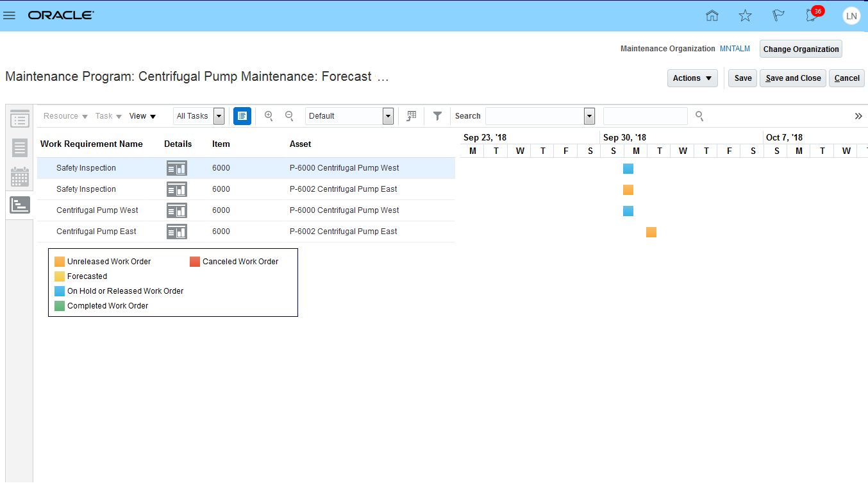
Task: Click Save and Close
Action: [x=793, y=78]
